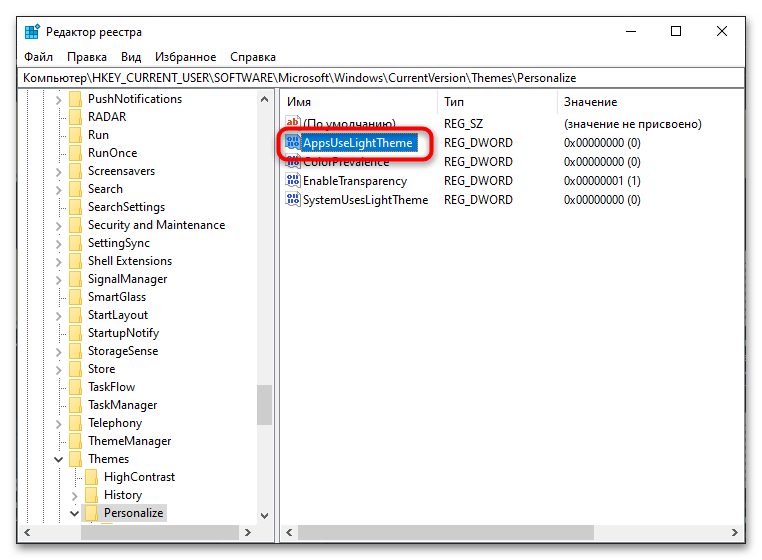Select the RADAR folder icon
Image resolution: width=762 pixels, height=560 pixels.
pos(75,117)
